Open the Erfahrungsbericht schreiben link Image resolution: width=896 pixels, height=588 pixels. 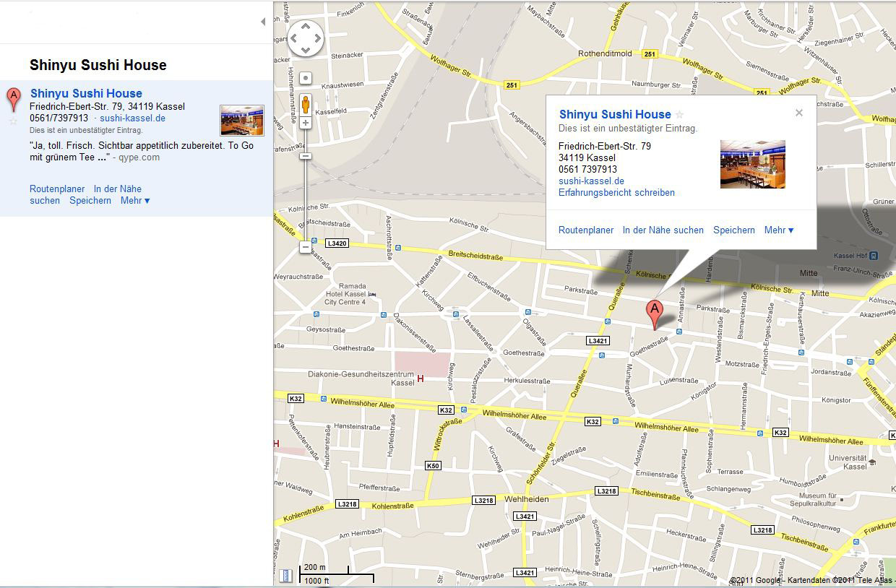click(x=616, y=193)
